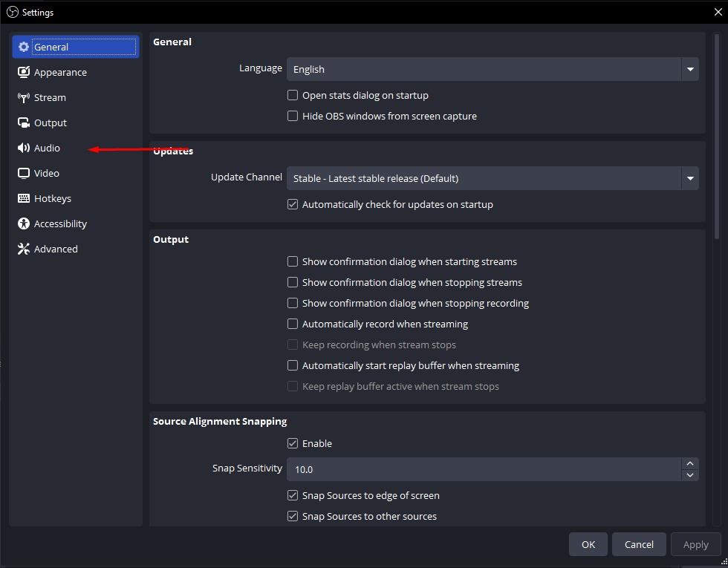The image size is (728, 568).
Task: Open Appearance settings via its icon
Action: coord(24,72)
